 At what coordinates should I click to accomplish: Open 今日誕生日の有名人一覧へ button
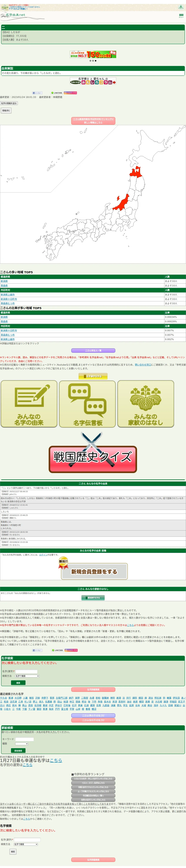pyautogui.click(x=93, y=796)
